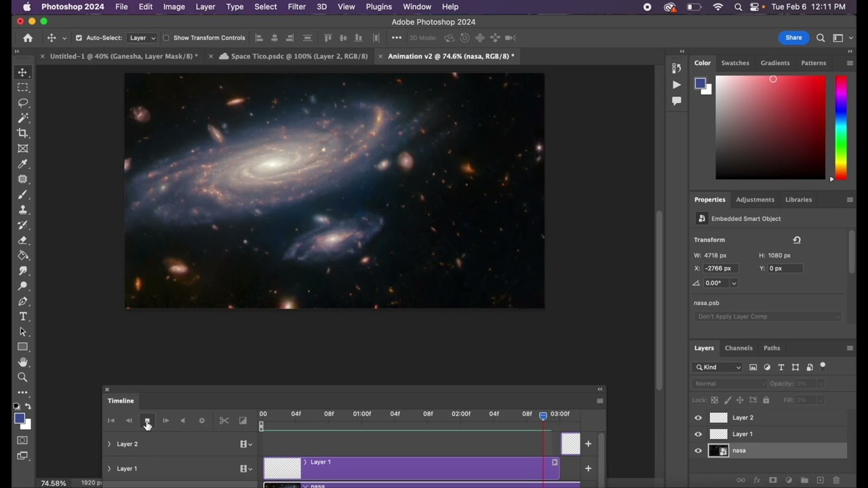Select the Crop tool
The width and height of the screenshot is (868, 488).
click(22, 134)
